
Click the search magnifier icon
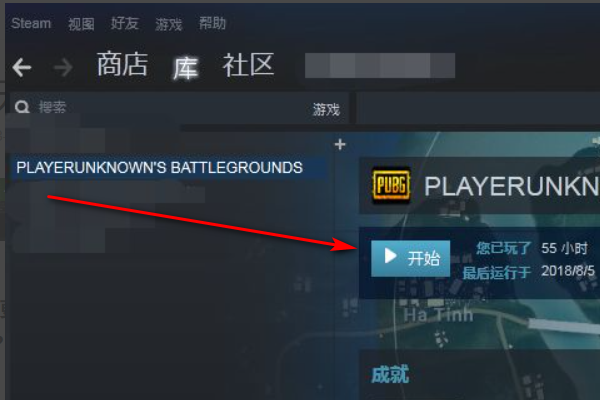tap(22, 107)
